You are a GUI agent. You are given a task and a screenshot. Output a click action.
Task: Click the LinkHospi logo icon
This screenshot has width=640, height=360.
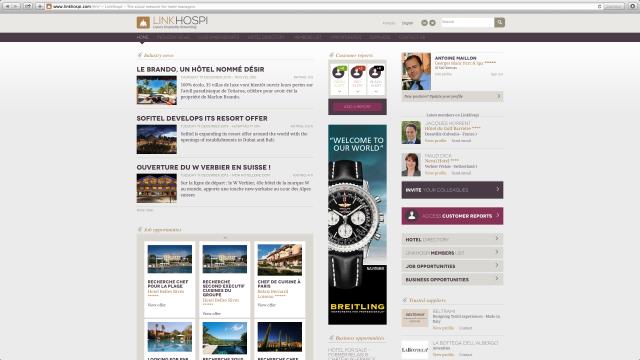click(x=143, y=23)
